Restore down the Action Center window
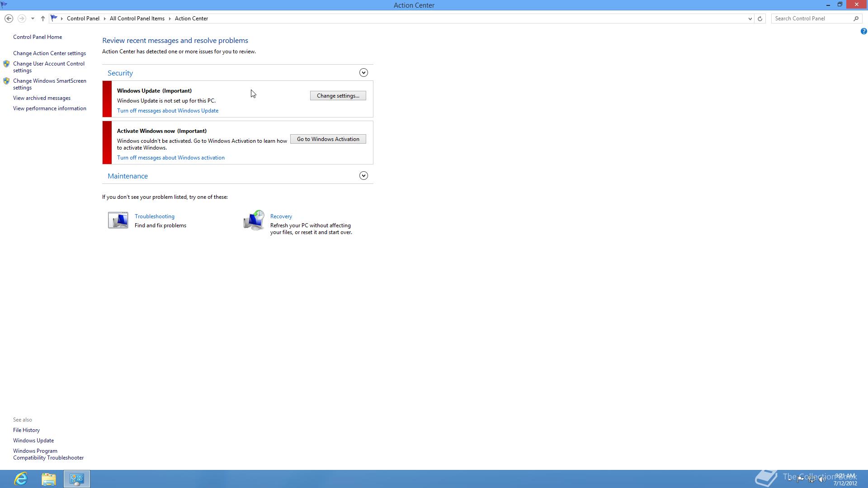This screenshot has width=868, height=488. [840, 5]
